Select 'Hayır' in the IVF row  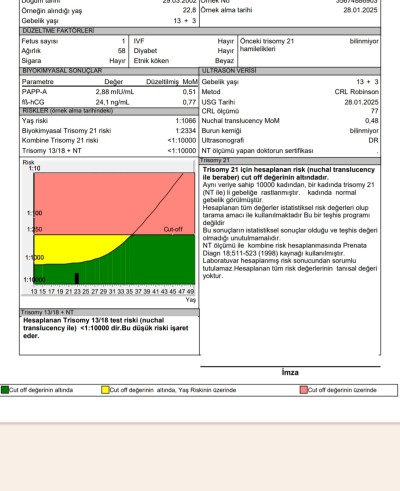226,41
